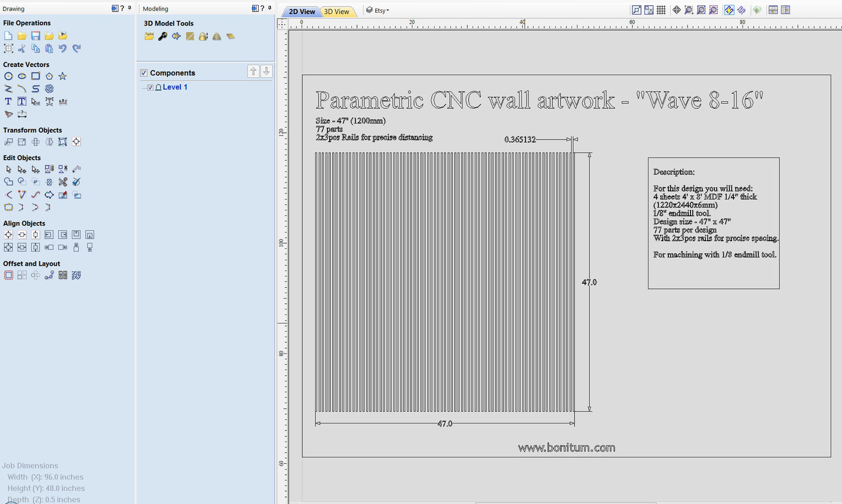This screenshot has height=504, width=842.
Task: Select the Create Text tool
Action: click(8, 101)
